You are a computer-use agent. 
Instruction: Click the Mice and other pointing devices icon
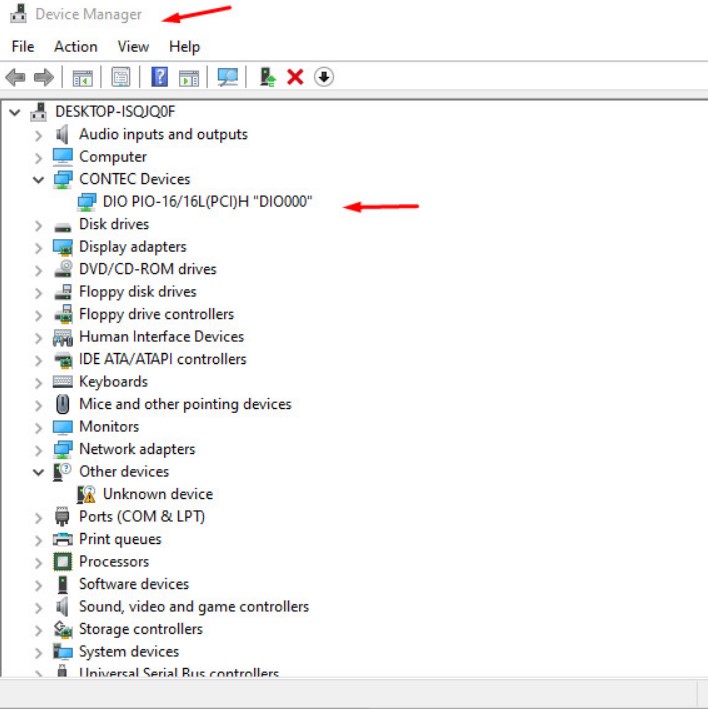62,404
